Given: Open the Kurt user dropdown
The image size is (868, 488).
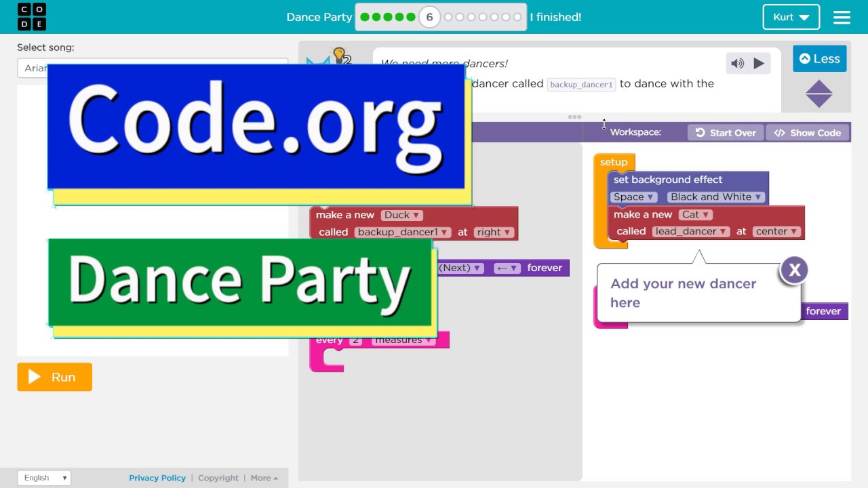Looking at the screenshot, I should (x=791, y=18).
